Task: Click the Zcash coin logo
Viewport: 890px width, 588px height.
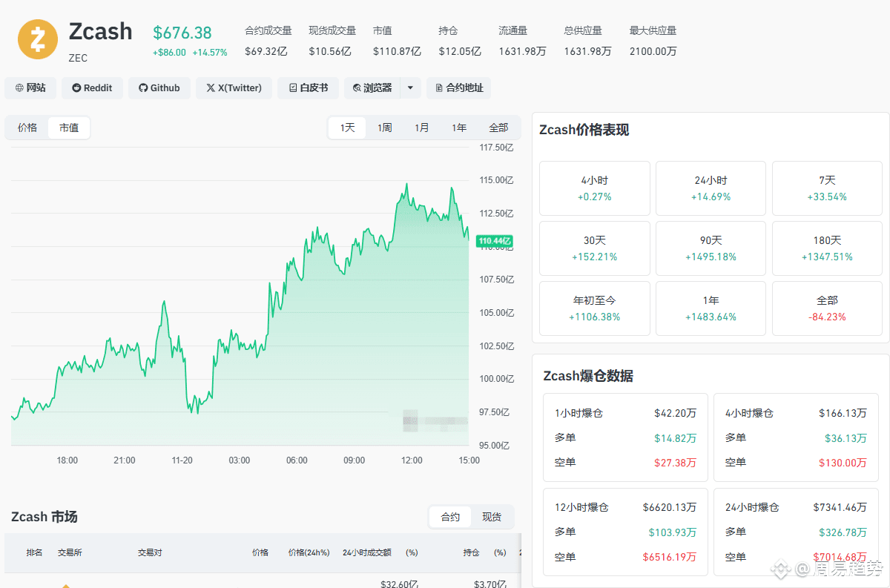Action: pos(38,39)
